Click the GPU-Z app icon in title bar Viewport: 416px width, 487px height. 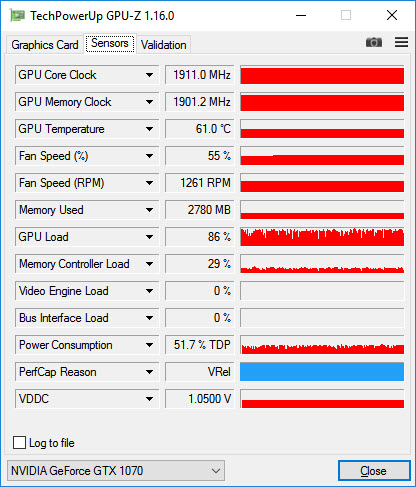coord(18,16)
